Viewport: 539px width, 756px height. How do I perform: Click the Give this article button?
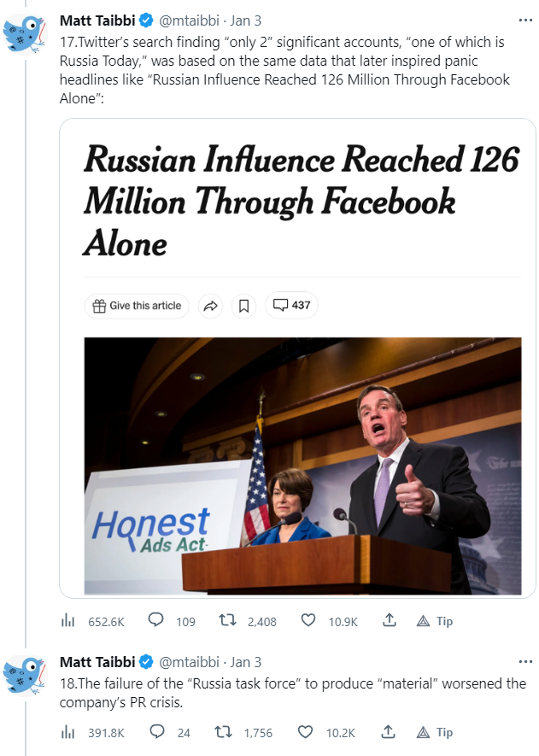[138, 306]
